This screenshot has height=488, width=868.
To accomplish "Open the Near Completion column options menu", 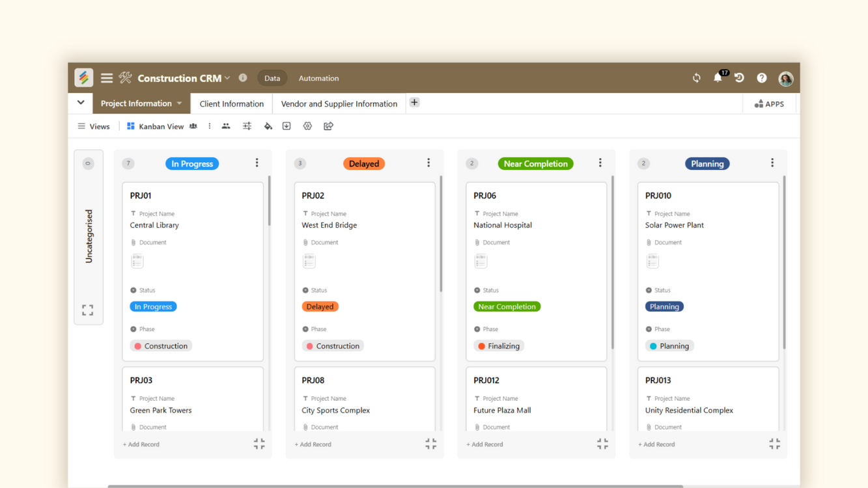I will point(600,163).
